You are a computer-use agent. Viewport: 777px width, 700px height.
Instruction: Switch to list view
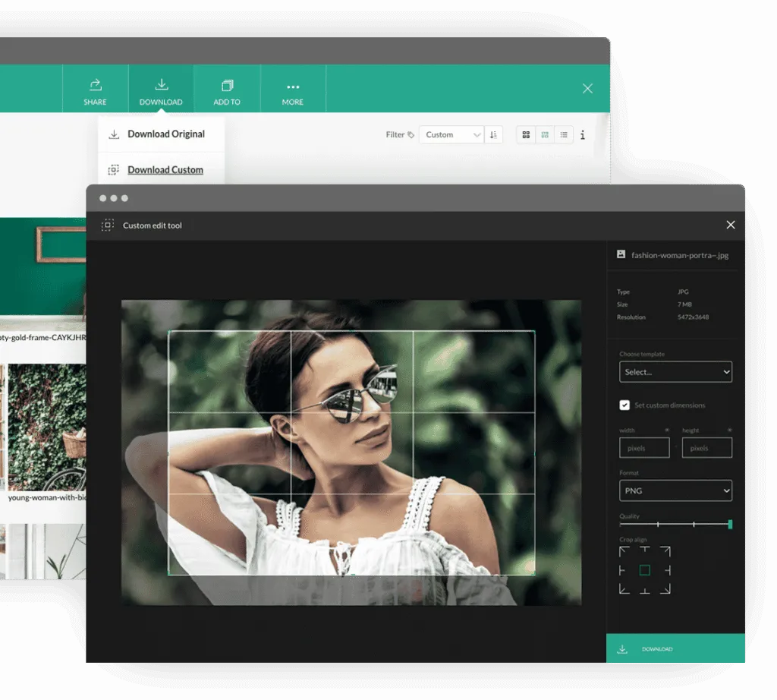(x=564, y=135)
